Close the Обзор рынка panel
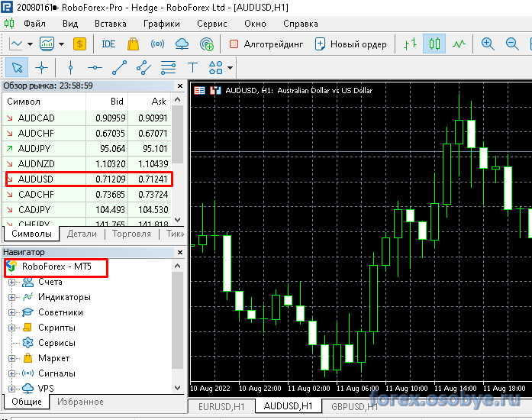This screenshot has height=420, width=532. point(180,86)
